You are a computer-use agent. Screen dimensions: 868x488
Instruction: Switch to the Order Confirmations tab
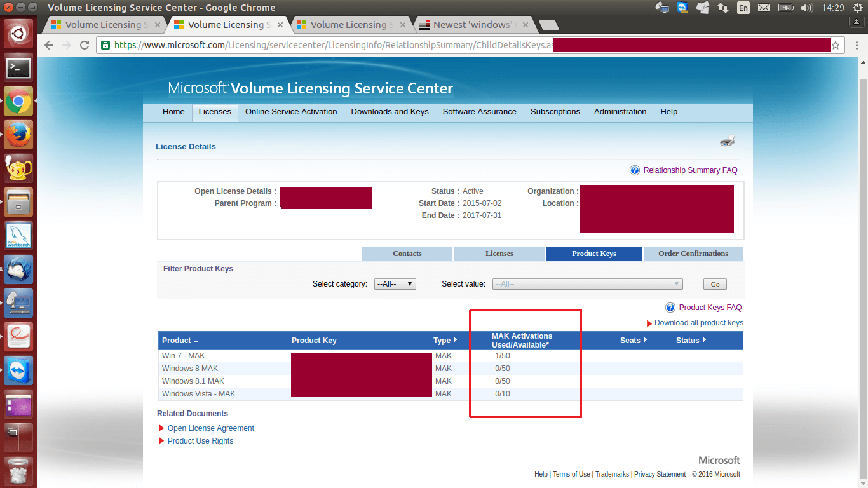[693, 254]
